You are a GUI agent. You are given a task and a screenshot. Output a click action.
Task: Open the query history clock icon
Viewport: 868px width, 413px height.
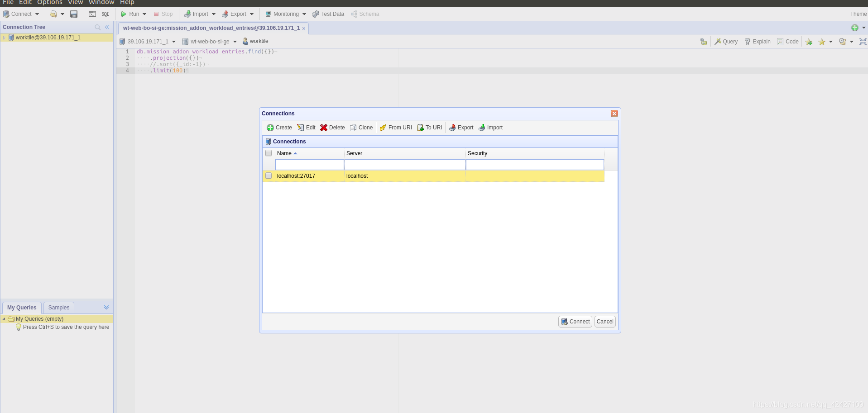click(843, 42)
